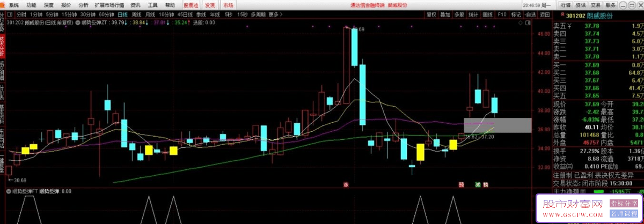This screenshot has height=224, width=644.
Task: Open the 系统 menu
Action: point(14,4)
